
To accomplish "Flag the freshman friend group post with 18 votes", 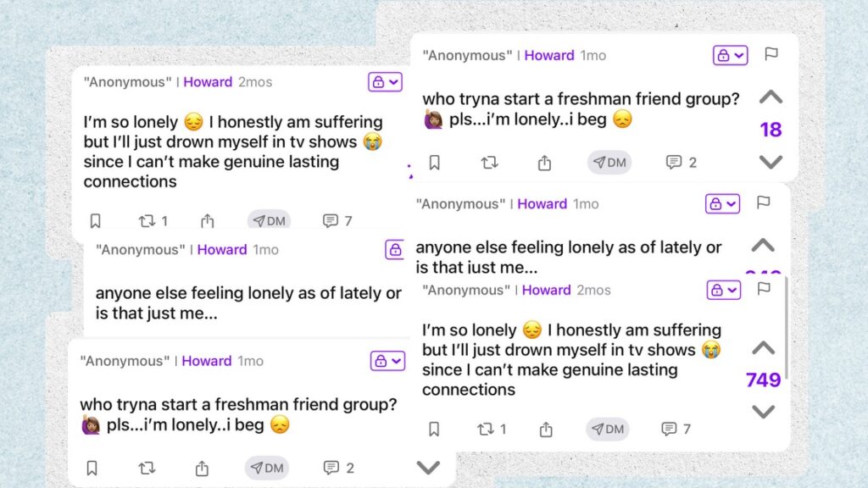I will point(771,54).
